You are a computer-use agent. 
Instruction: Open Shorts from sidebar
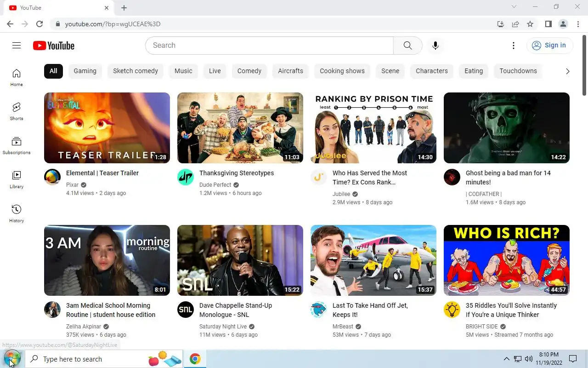point(17,111)
